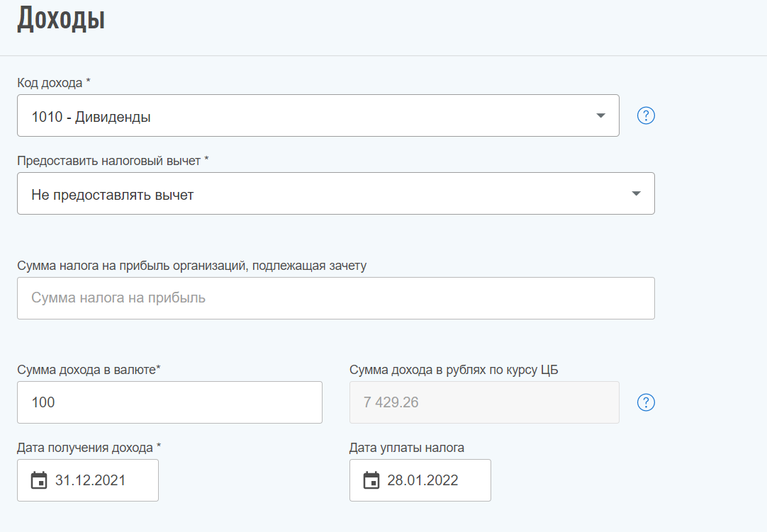Screen dimensions: 767x532
Task: Click the 'Сумма дохода в валюте*' label
Action: pyautogui.click(x=89, y=370)
